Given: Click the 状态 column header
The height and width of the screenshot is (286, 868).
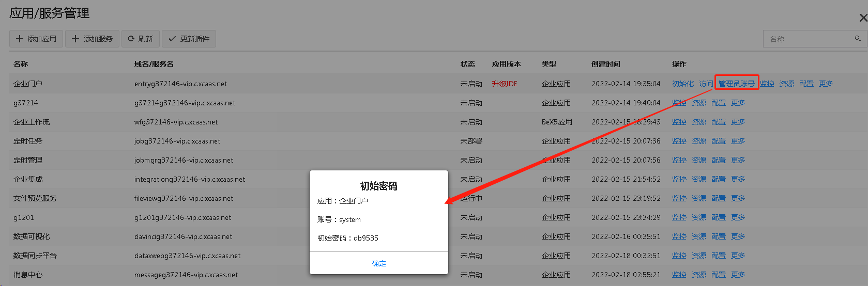Looking at the screenshot, I should pyautogui.click(x=468, y=64).
